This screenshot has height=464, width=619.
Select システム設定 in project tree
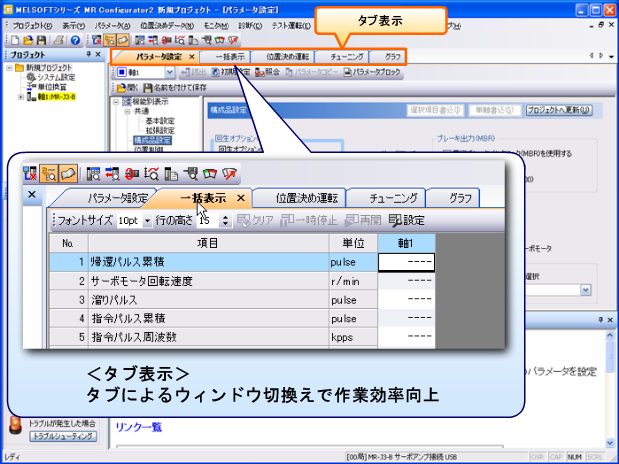point(50,77)
